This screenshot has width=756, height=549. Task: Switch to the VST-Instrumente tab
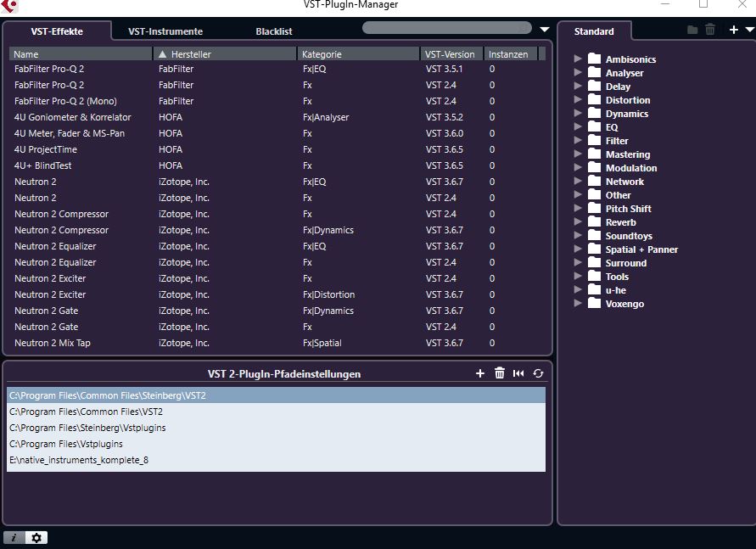165,31
